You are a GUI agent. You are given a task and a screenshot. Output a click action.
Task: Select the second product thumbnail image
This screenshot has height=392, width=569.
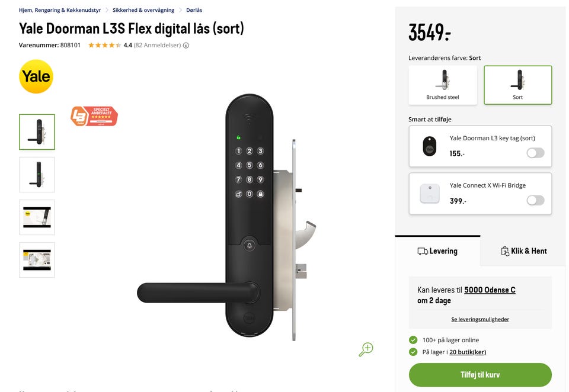pyautogui.click(x=37, y=175)
